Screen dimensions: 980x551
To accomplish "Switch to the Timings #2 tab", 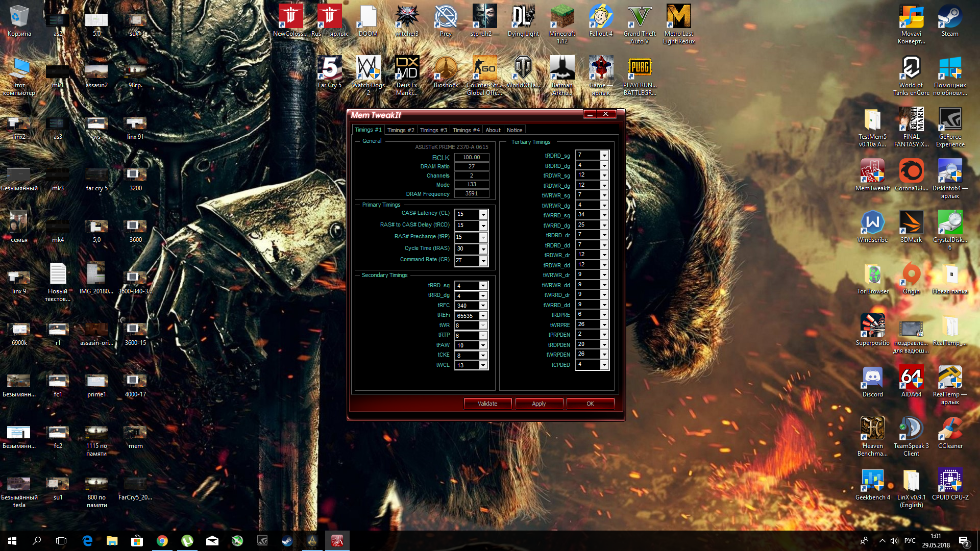I will click(400, 130).
